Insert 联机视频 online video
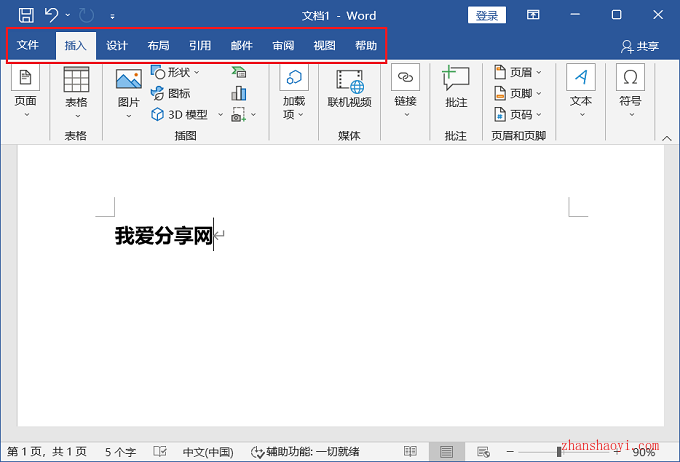This screenshot has width=680, height=462. [349, 88]
